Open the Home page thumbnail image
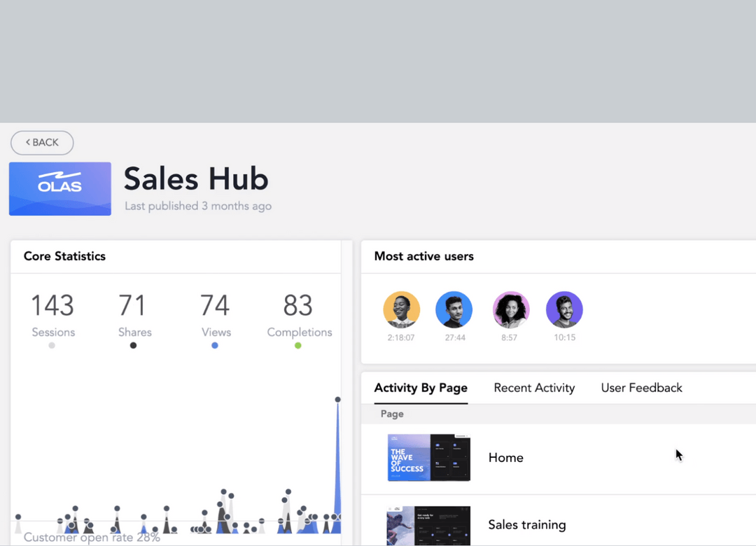The width and height of the screenshot is (756, 546). click(428, 457)
